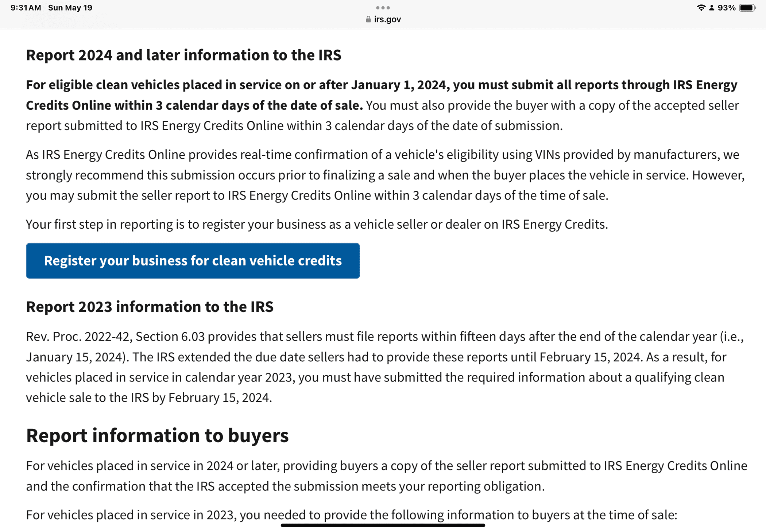Click the 9:31 AM clock
766x532 pixels.
[26, 8]
